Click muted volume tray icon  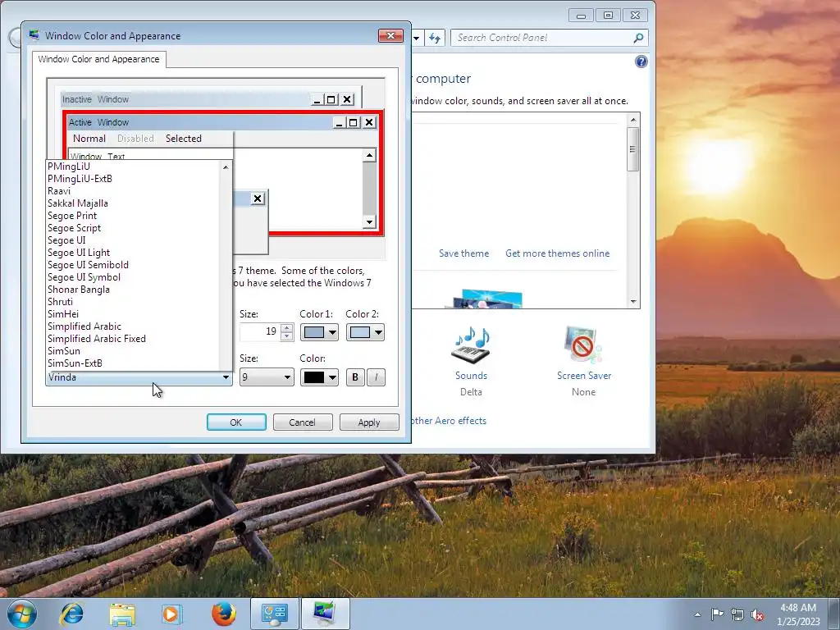point(757,614)
